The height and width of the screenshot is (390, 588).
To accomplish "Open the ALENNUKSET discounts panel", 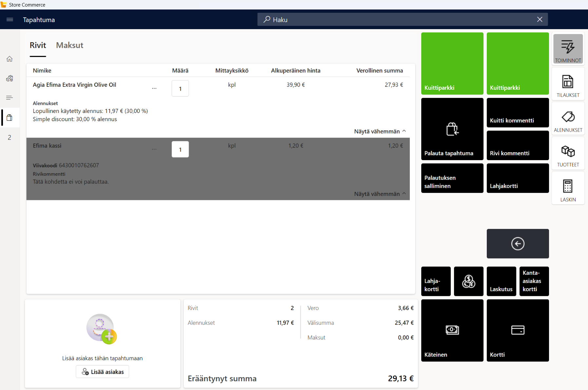I will (568, 119).
